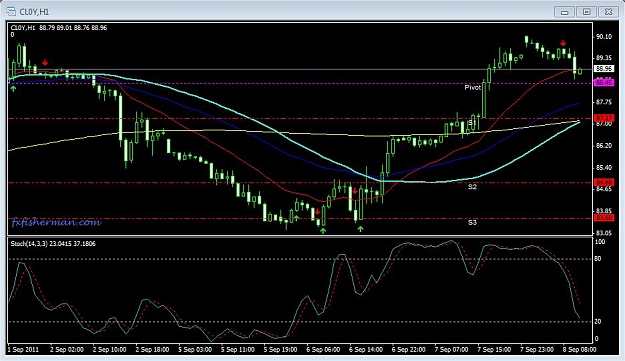Click the chart window icon beside CL0Y,H1
Image resolution: width=625 pixels, height=361 pixels.
[11, 12]
